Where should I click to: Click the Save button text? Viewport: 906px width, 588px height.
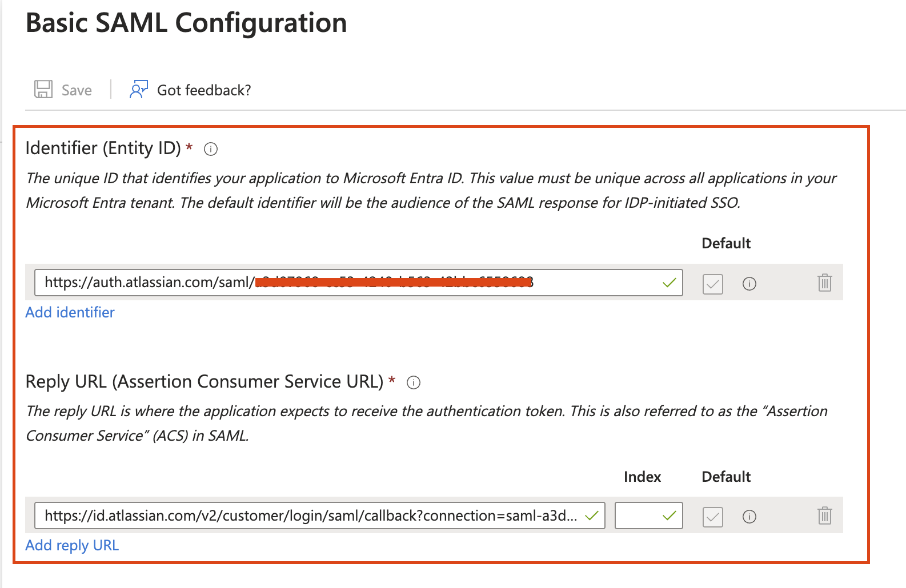click(x=77, y=90)
